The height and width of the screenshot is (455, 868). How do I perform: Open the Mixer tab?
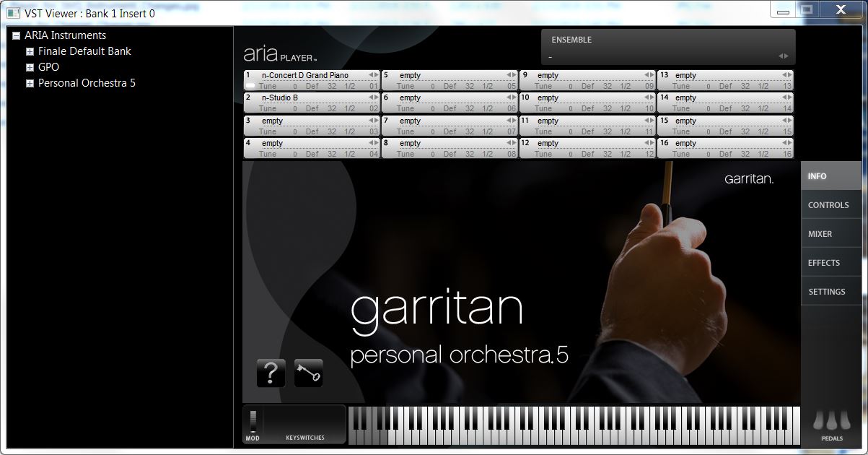(820, 234)
